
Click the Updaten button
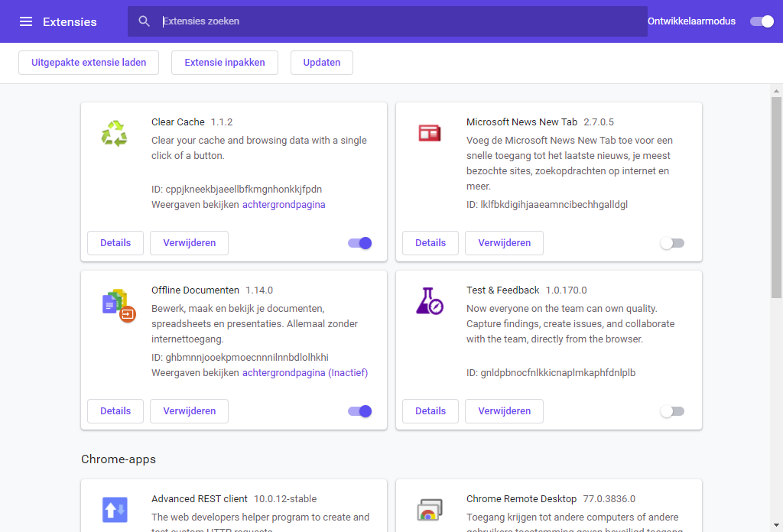coord(322,63)
